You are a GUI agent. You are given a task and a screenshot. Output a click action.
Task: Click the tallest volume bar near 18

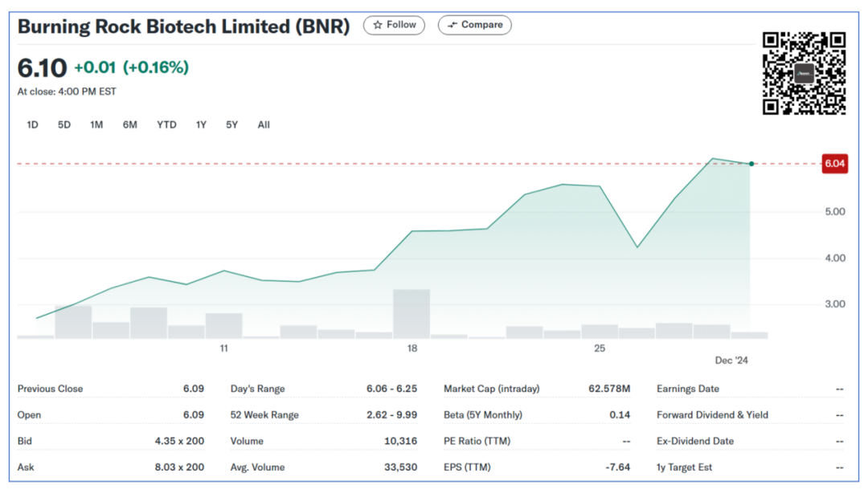coord(411,313)
